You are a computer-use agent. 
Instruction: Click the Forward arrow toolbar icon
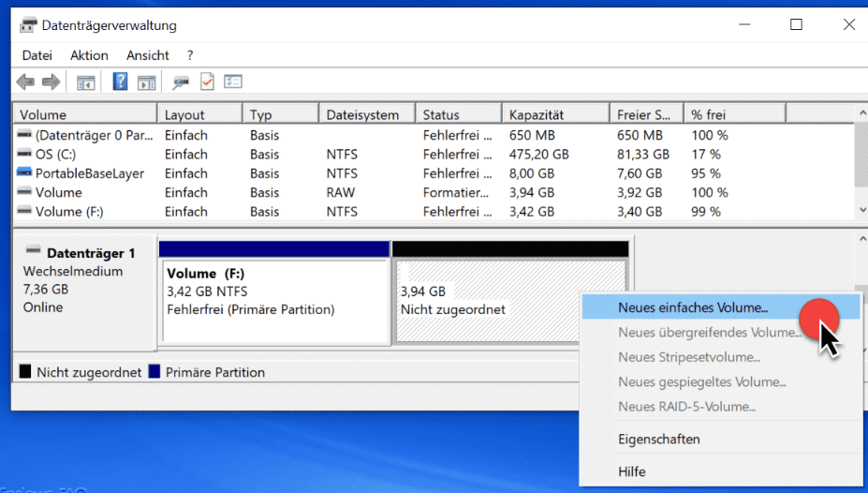point(51,82)
